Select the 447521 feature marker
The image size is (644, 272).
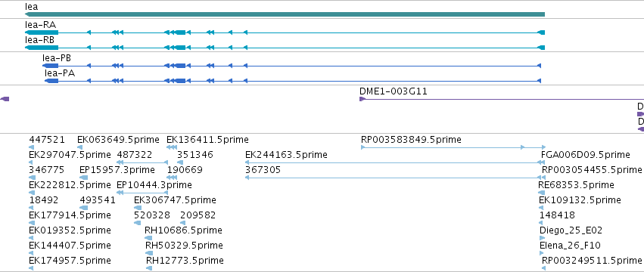[x=31, y=147]
